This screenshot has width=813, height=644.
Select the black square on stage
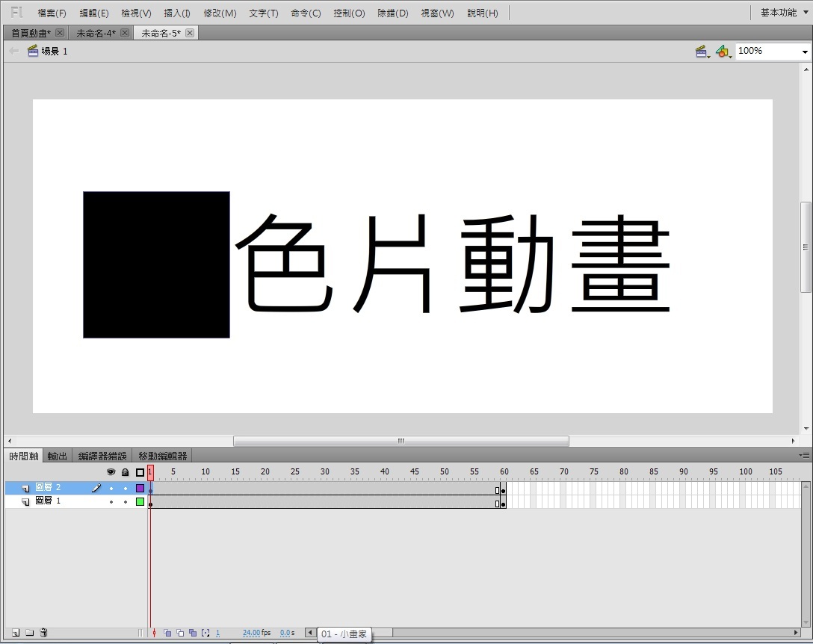click(157, 264)
